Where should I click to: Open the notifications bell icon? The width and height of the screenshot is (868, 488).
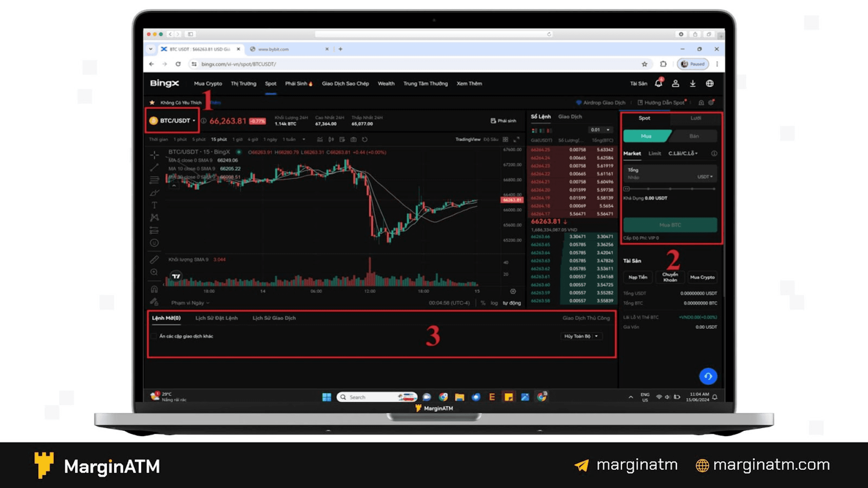pyautogui.click(x=658, y=83)
